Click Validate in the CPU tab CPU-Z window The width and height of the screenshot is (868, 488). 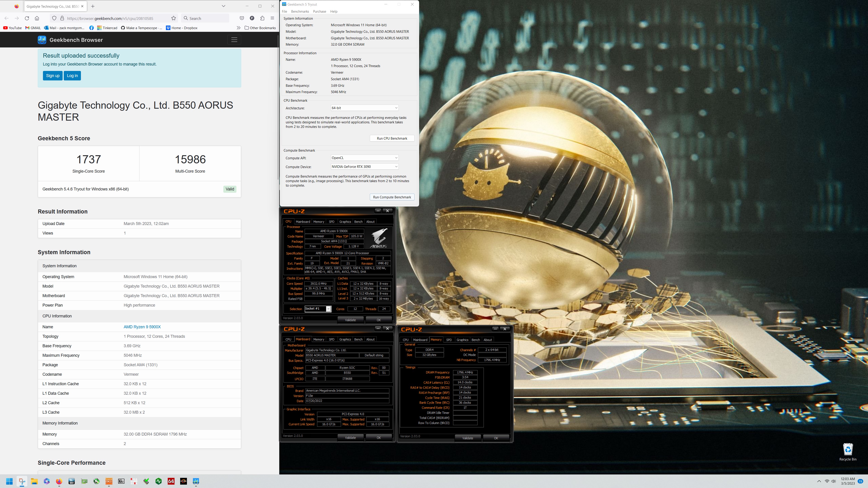[350, 320]
